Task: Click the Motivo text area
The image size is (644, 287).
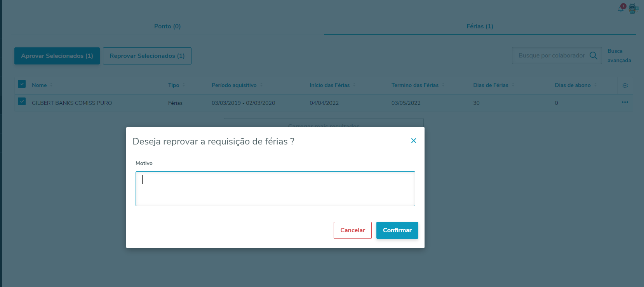Action: point(275,189)
